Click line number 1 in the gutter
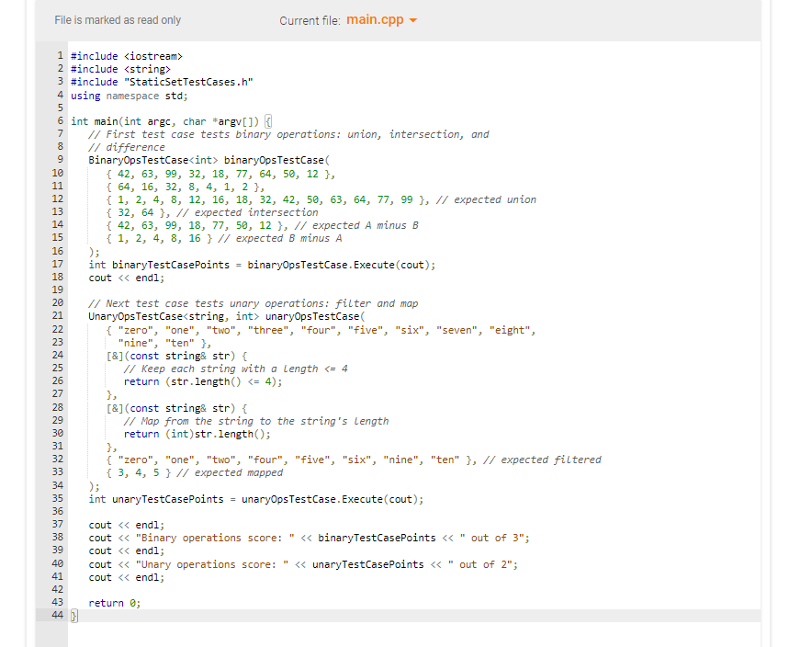 click(x=59, y=55)
